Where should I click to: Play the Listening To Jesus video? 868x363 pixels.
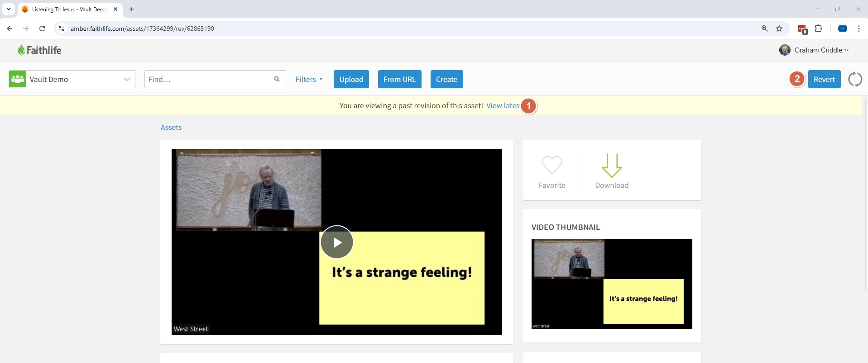tap(337, 242)
